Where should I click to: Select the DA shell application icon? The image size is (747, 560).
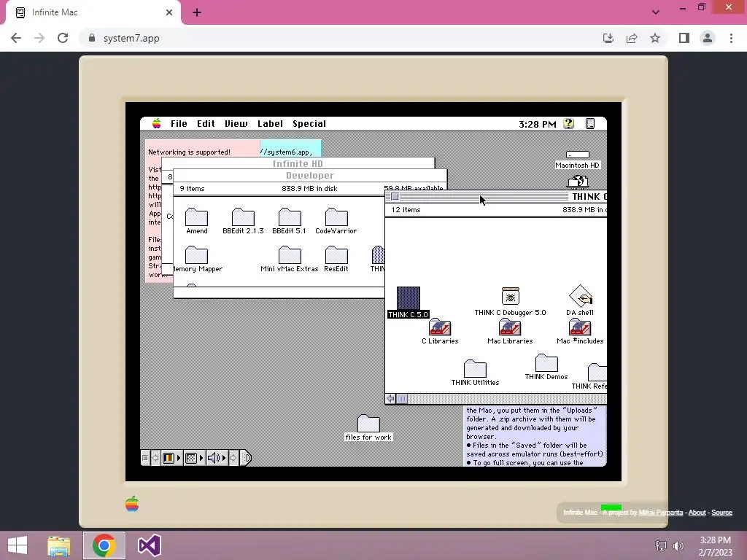pos(580,296)
